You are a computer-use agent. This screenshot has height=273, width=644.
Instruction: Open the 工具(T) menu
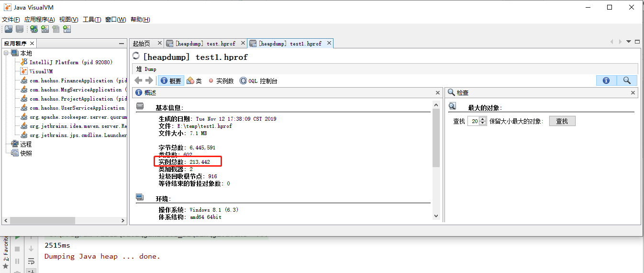pos(92,20)
